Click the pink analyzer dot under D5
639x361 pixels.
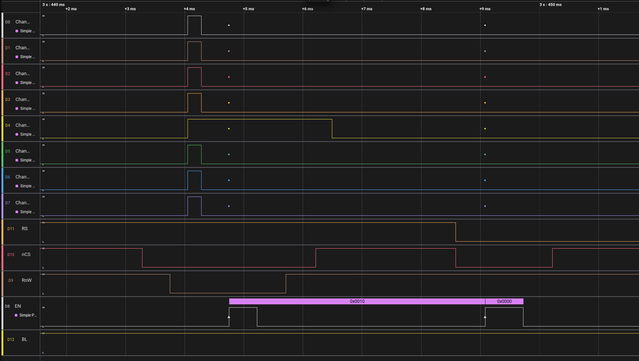coord(17,160)
